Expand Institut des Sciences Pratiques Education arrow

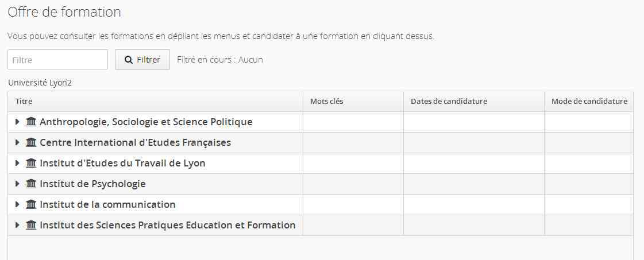[17, 225]
